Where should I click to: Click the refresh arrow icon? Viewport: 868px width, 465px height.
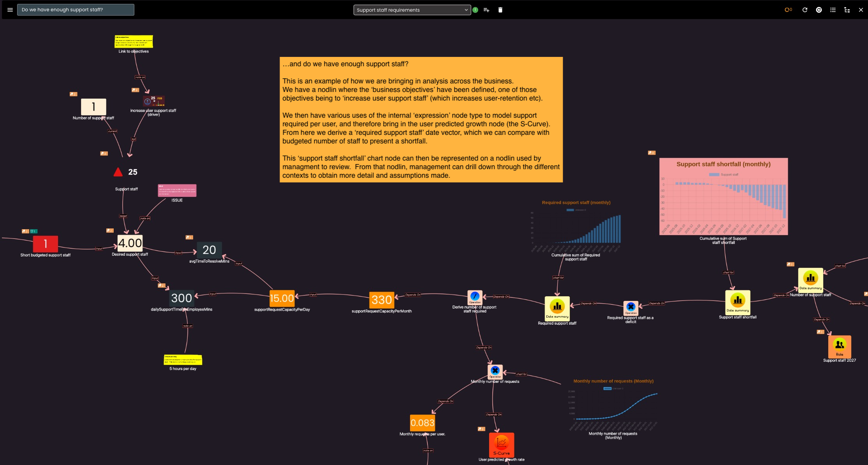[x=805, y=10]
